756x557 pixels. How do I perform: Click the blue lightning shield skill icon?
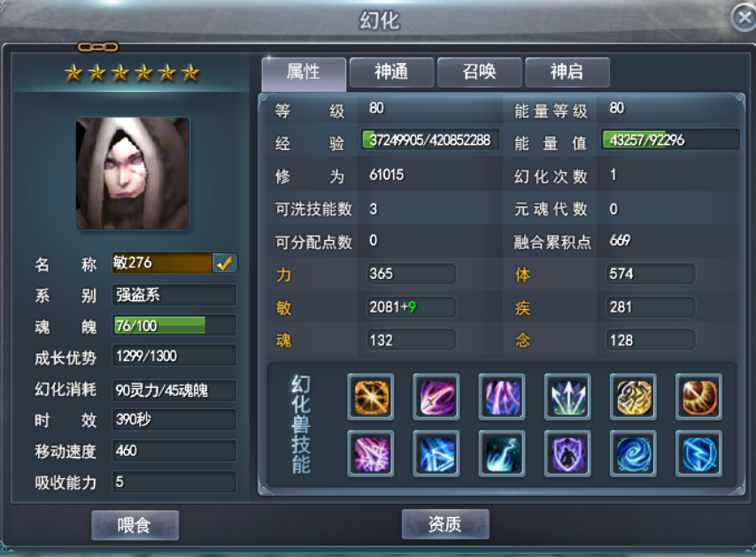[x=698, y=454]
